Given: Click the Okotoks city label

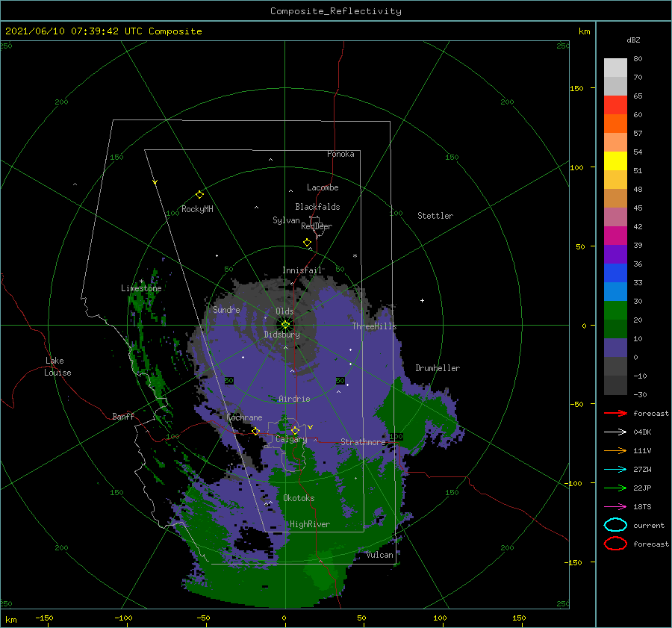Looking at the screenshot, I should point(299,497).
